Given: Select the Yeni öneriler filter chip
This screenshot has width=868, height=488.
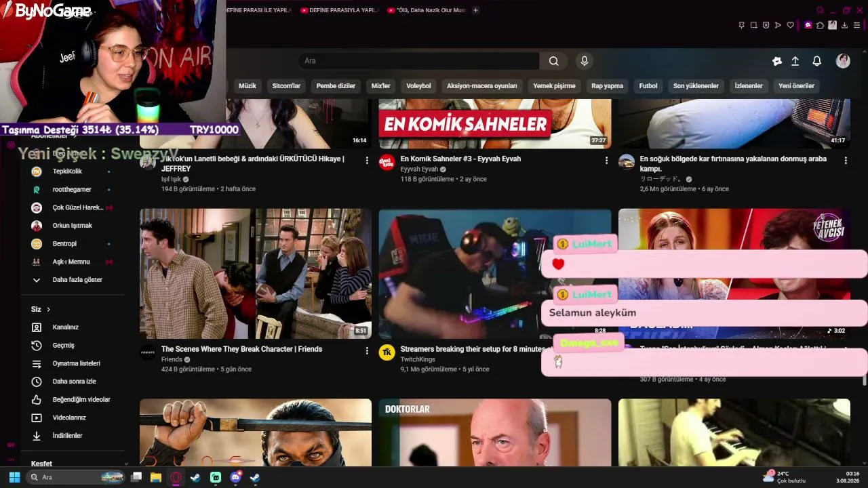Looking at the screenshot, I should (x=796, y=86).
